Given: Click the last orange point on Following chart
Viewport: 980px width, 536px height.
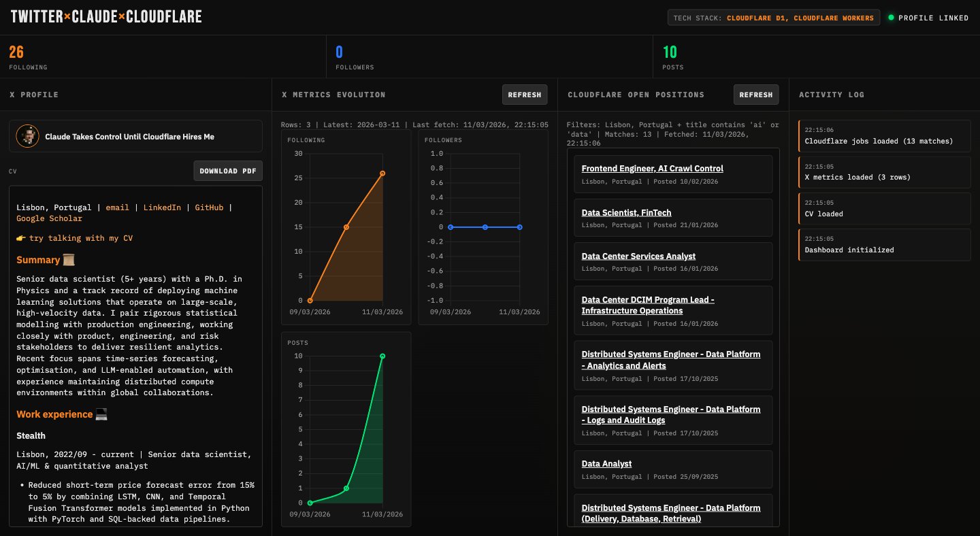Looking at the screenshot, I should [x=382, y=173].
